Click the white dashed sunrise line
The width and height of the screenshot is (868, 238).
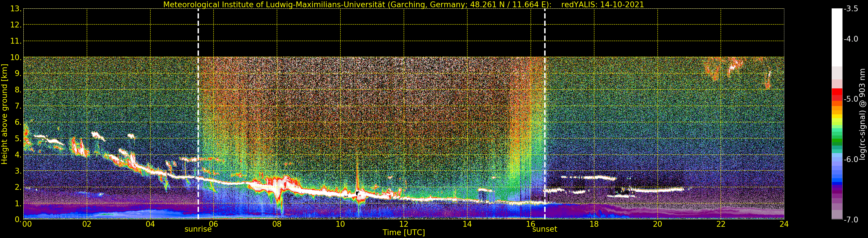coord(198,114)
